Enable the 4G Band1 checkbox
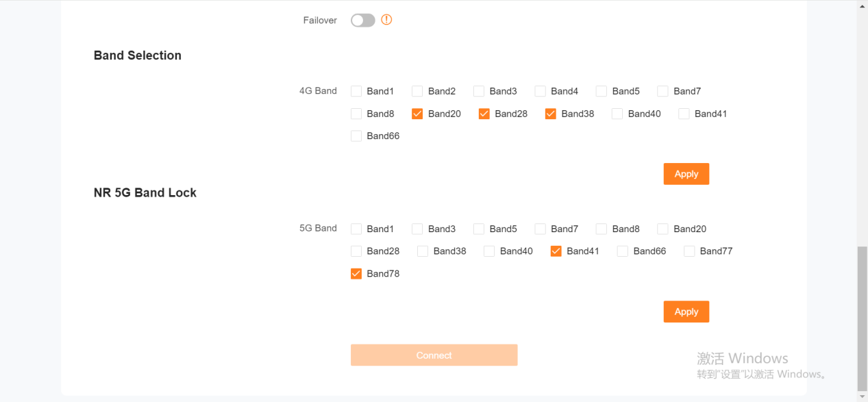 coord(356,91)
